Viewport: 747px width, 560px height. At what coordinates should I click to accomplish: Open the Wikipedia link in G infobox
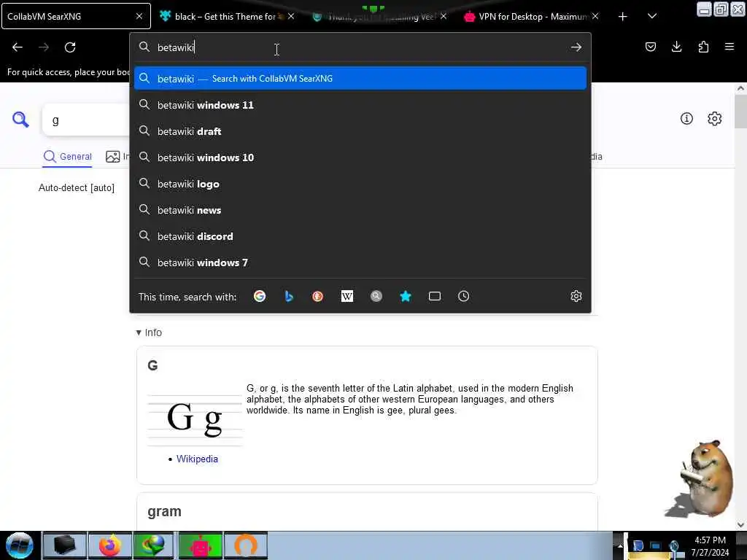click(197, 459)
